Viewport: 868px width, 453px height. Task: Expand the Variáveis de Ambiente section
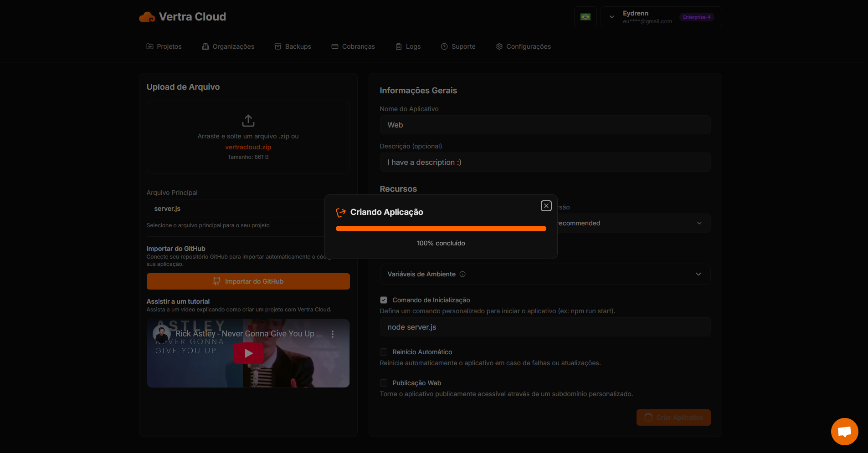pos(699,274)
